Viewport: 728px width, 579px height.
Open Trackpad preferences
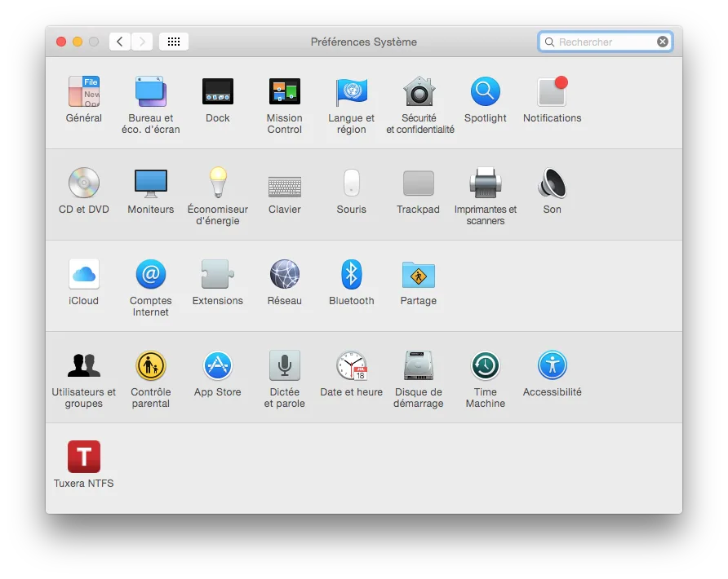(418, 183)
